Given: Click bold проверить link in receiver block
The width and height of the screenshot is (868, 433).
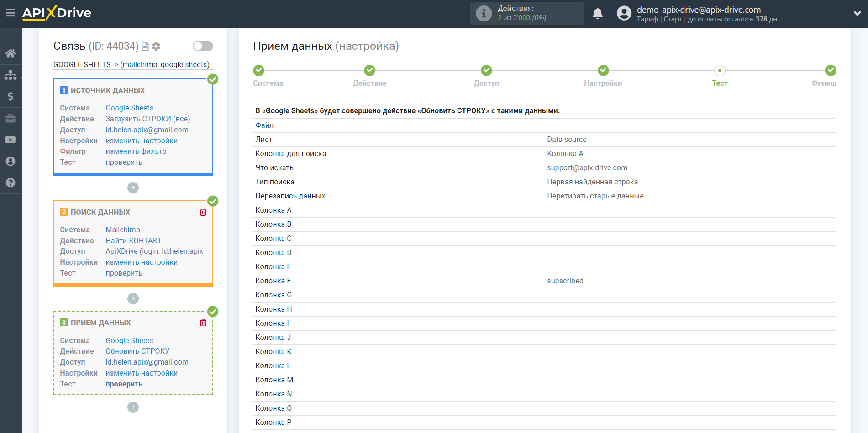Looking at the screenshot, I should [x=124, y=384].
